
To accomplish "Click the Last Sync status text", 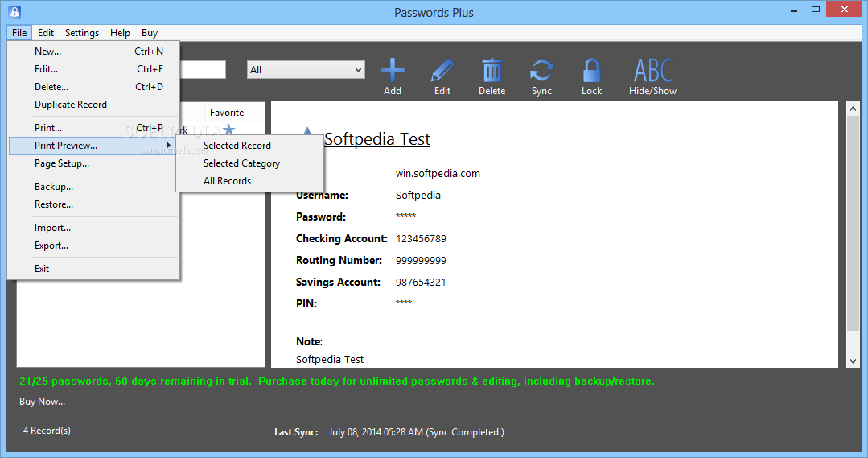I will coord(389,432).
